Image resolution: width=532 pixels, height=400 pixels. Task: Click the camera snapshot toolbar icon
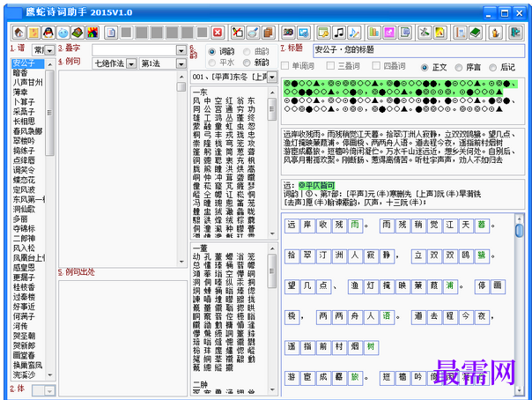(x=288, y=33)
